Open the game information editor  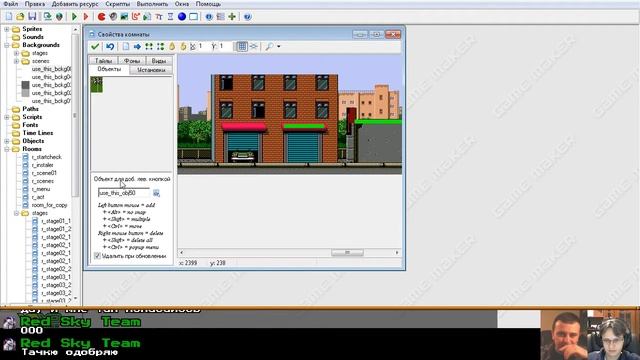(209, 16)
